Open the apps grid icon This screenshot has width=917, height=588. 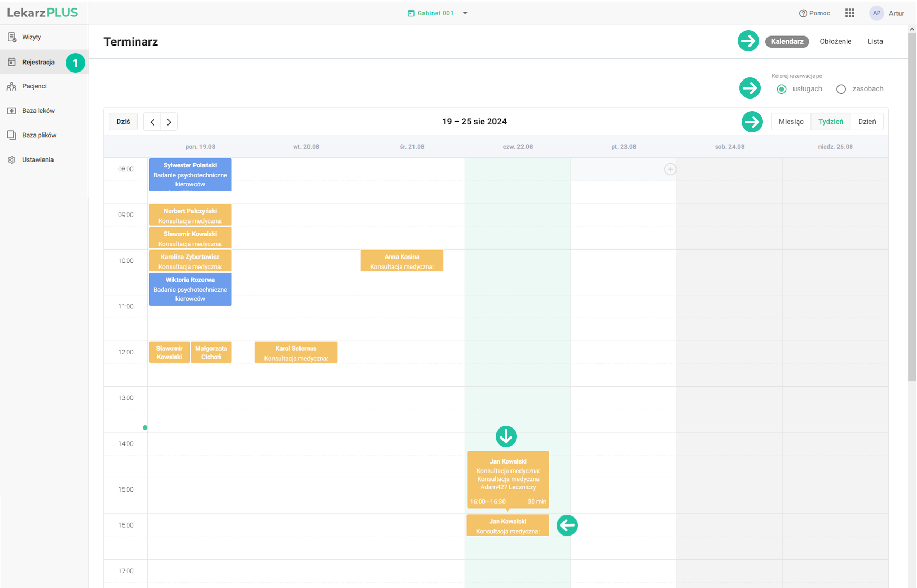pyautogui.click(x=850, y=13)
